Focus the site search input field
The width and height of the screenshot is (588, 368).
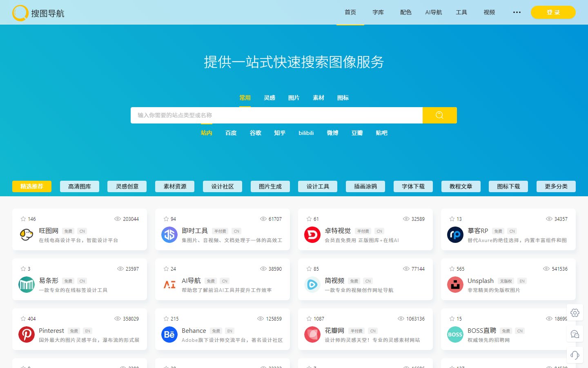pos(276,115)
